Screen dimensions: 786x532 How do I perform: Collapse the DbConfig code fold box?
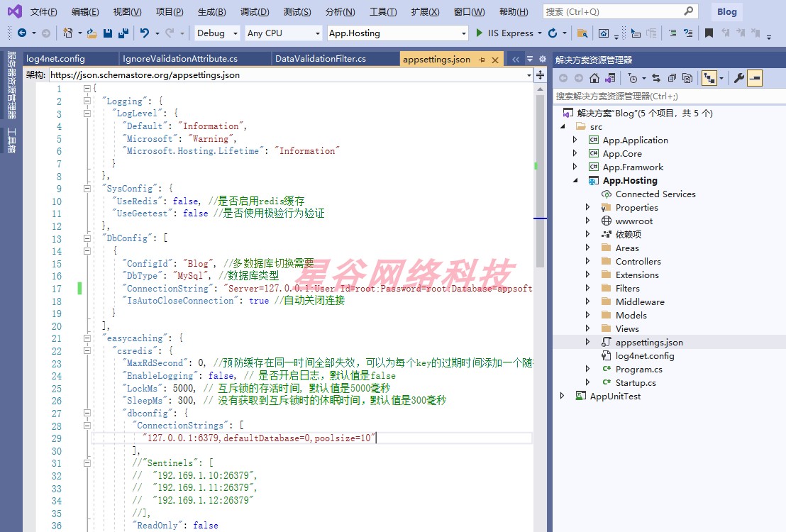87,238
